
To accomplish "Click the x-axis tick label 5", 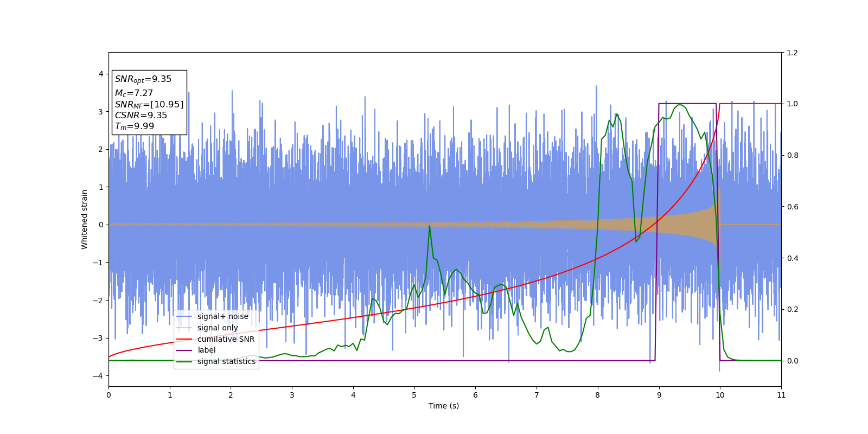I will (x=414, y=395).
